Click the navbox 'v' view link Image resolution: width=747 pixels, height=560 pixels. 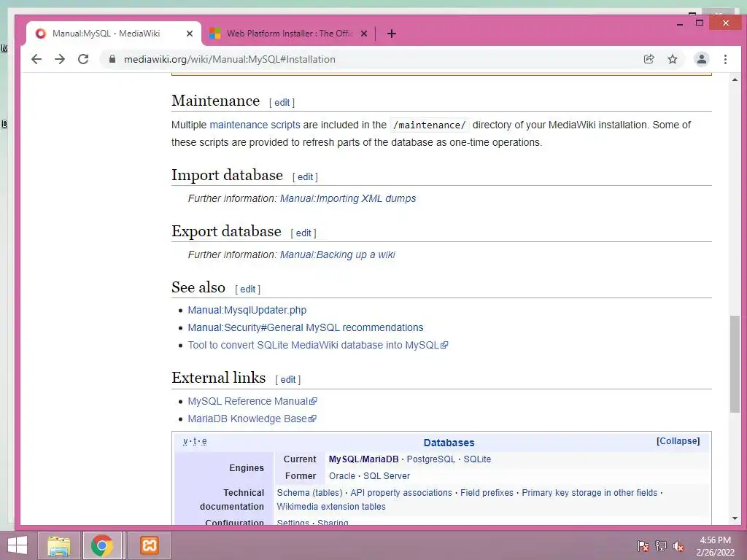point(185,441)
